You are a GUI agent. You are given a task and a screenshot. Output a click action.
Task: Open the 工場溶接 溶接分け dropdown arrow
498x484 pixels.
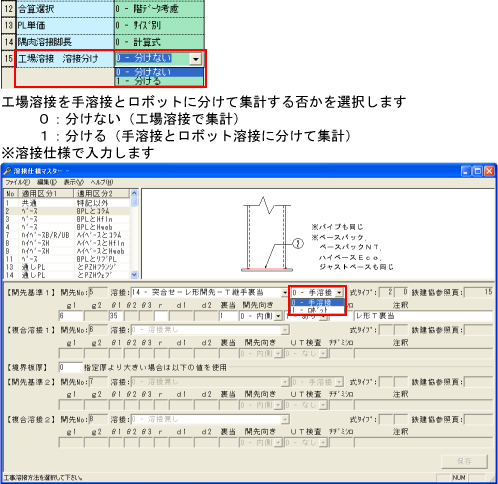[195, 59]
